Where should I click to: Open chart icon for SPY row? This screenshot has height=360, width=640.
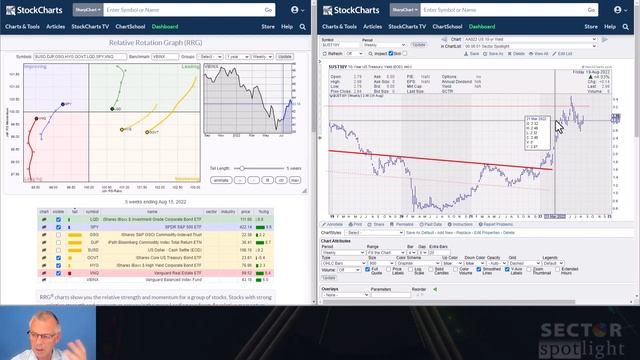(x=44, y=227)
